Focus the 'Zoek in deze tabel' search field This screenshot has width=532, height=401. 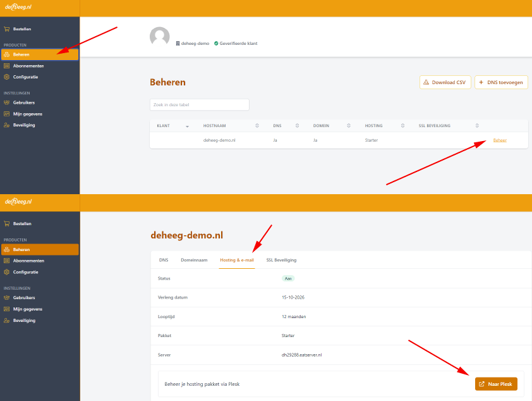point(200,104)
